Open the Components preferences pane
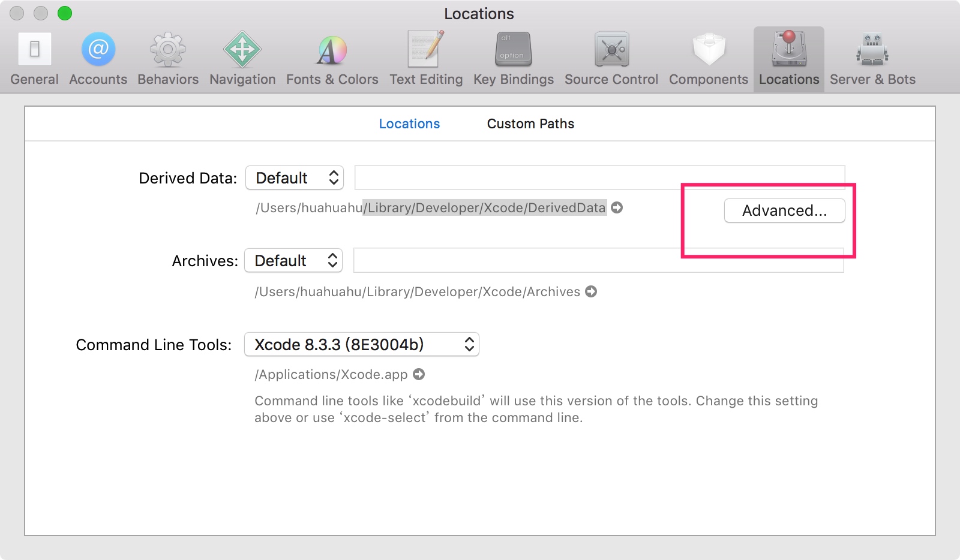 [x=709, y=59]
